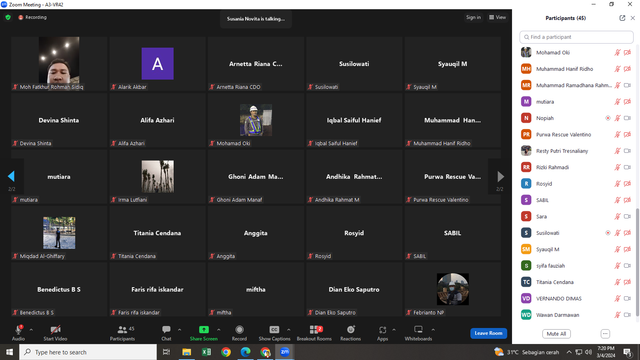640x360 pixels.
Task: Go to next gallery page arrow
Action: (x=500, y=176)
